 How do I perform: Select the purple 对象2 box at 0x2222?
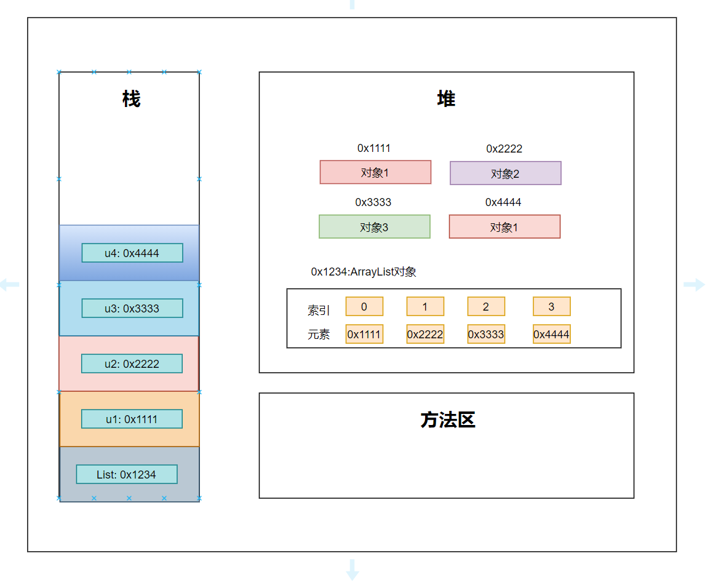[505, 173]
